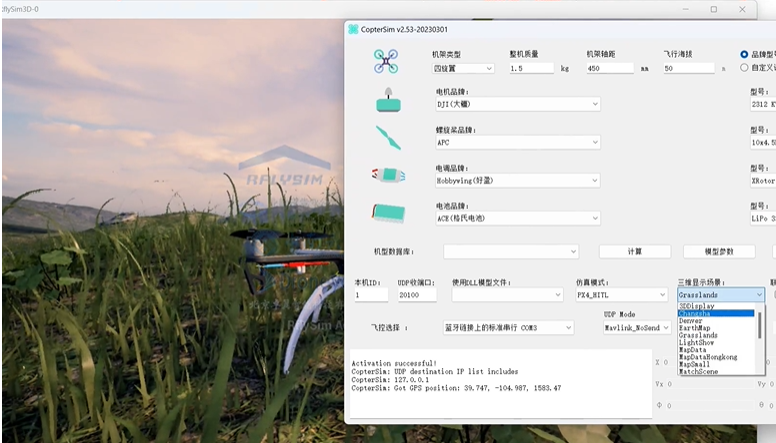Click the propeller icon
The width and height of the screenshot is (776, 443).
(388, 138)
